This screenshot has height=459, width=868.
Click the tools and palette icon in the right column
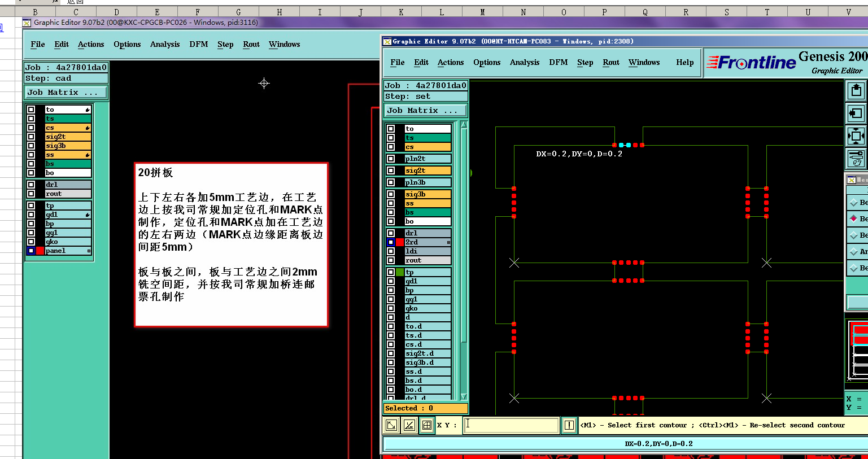[x=856, y=159]
